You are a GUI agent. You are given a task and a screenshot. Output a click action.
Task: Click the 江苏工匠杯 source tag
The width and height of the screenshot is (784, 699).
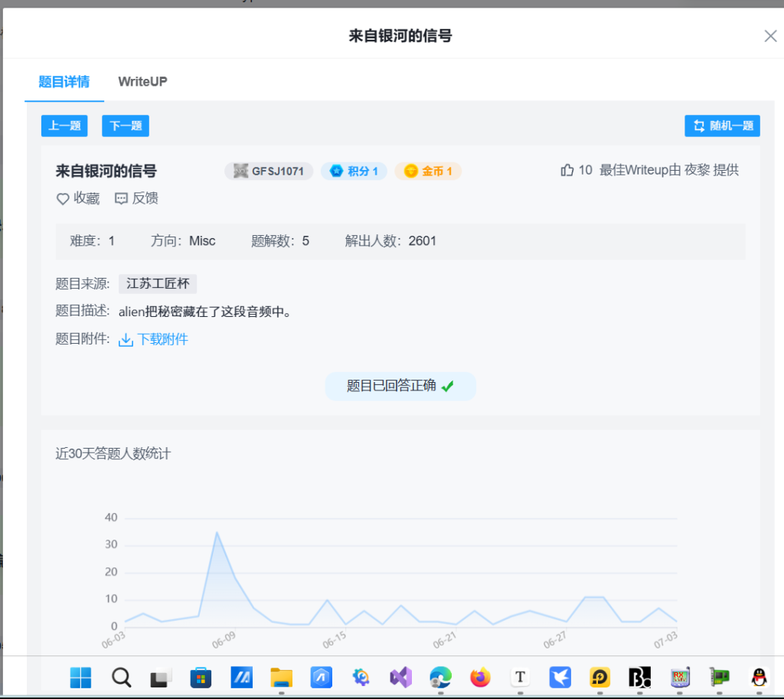point(158,284)
